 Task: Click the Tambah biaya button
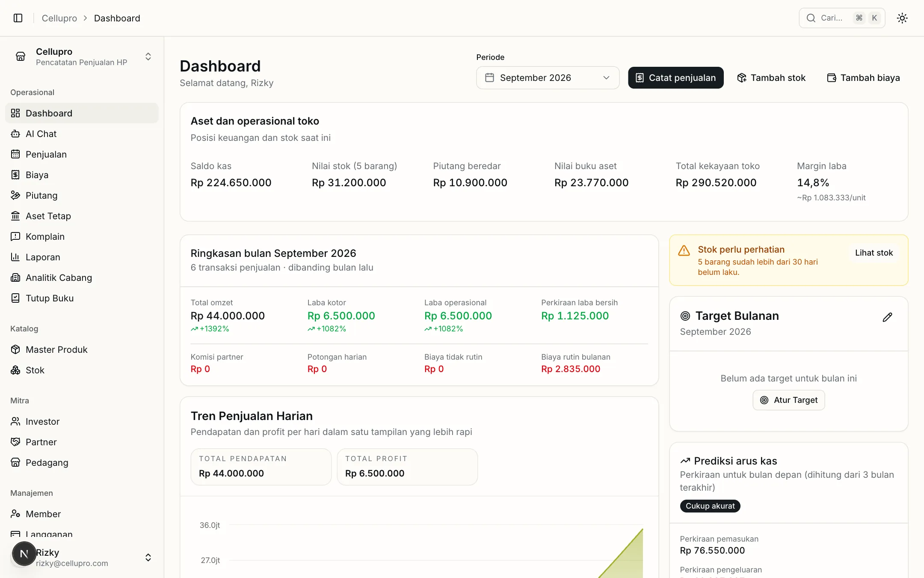(x=863, y=77)
